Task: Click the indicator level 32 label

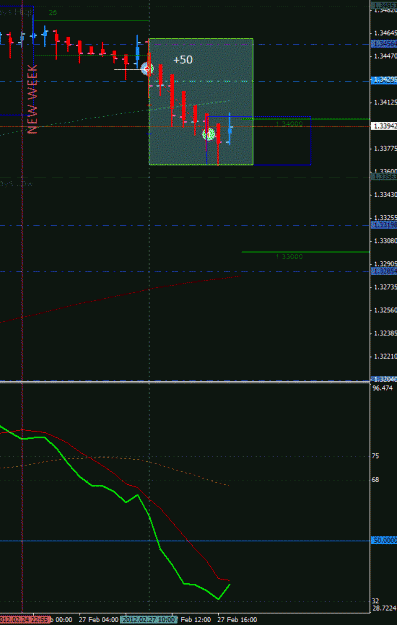Action: click(x=375, y=601)
